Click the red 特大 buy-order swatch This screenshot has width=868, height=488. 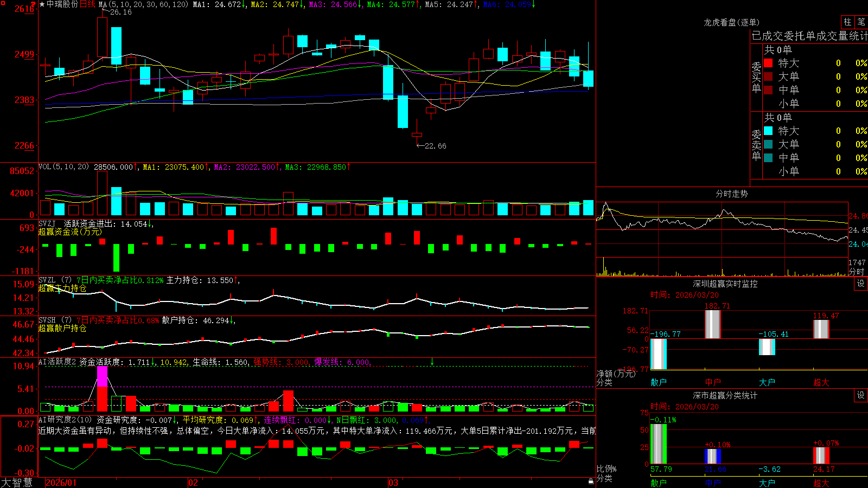(768, 63)
